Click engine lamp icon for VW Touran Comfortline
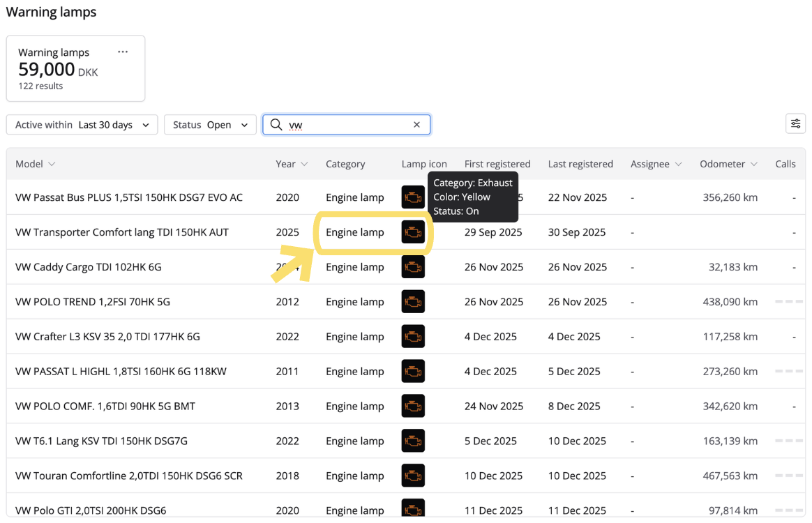 [413, 476]
